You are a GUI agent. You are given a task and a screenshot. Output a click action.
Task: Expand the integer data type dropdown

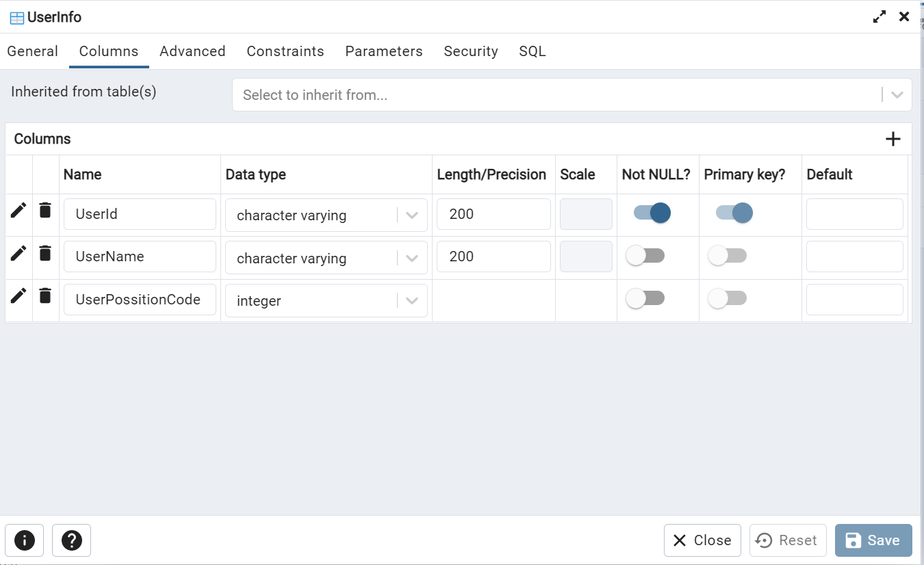(412, 301)
